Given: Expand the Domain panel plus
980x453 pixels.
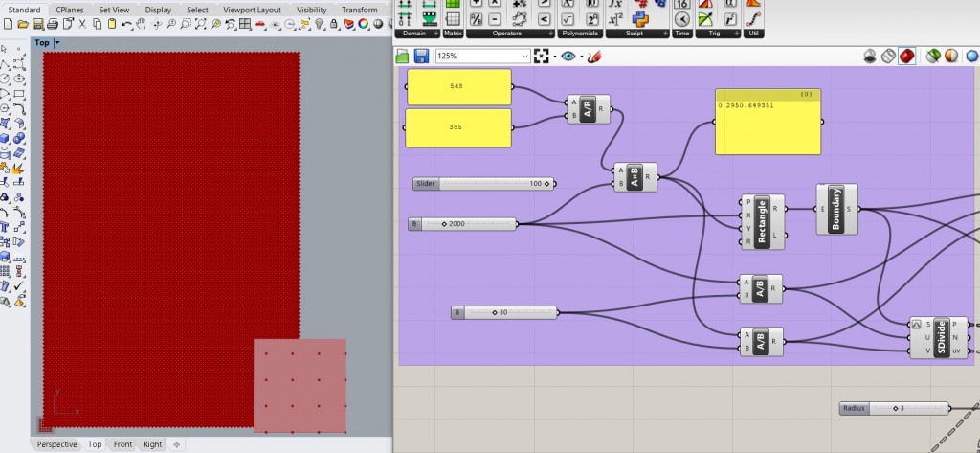Looking at the screenshot, I should click(x=435, y=34).
